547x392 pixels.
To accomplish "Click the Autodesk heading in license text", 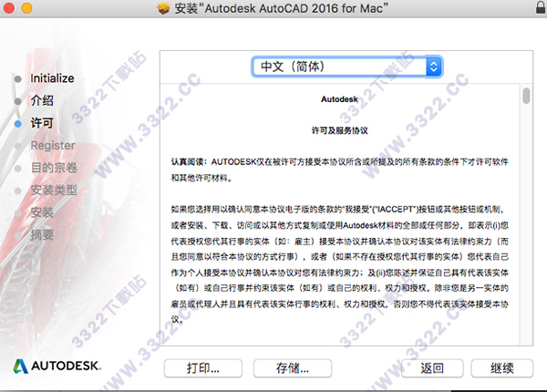I will pyautogui.click(x=339, y=99).
